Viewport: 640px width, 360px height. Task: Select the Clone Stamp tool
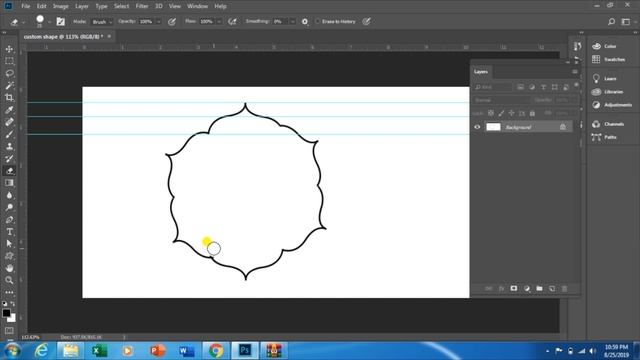point(9,147)
